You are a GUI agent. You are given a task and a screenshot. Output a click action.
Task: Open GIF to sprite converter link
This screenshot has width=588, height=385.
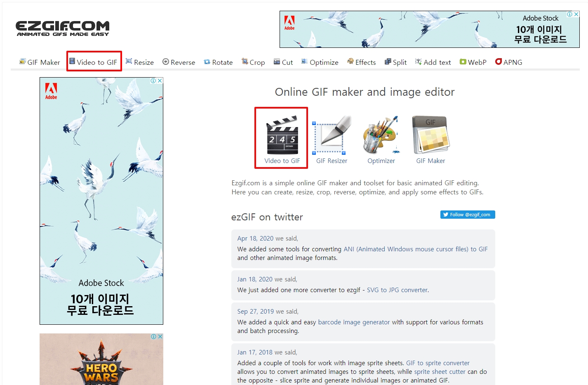pos(438,363)
